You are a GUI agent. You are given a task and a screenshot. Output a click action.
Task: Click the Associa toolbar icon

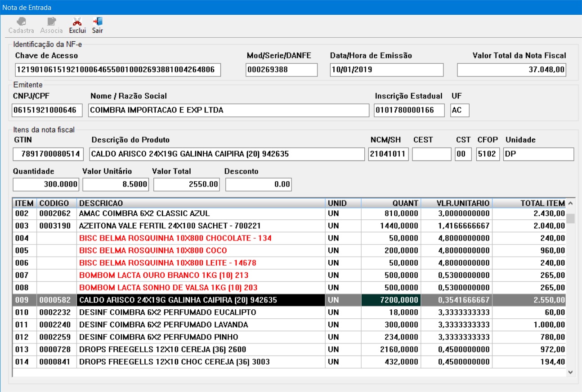click(x=51, y=22)
